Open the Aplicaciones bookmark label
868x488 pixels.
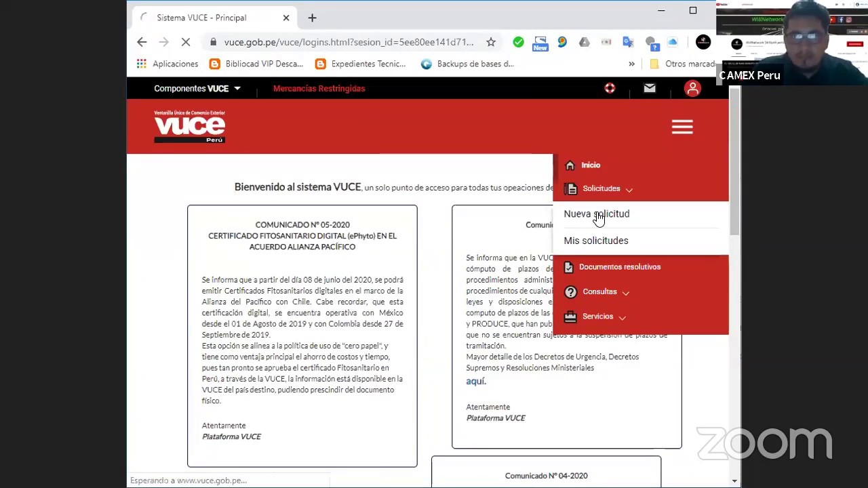175,64
